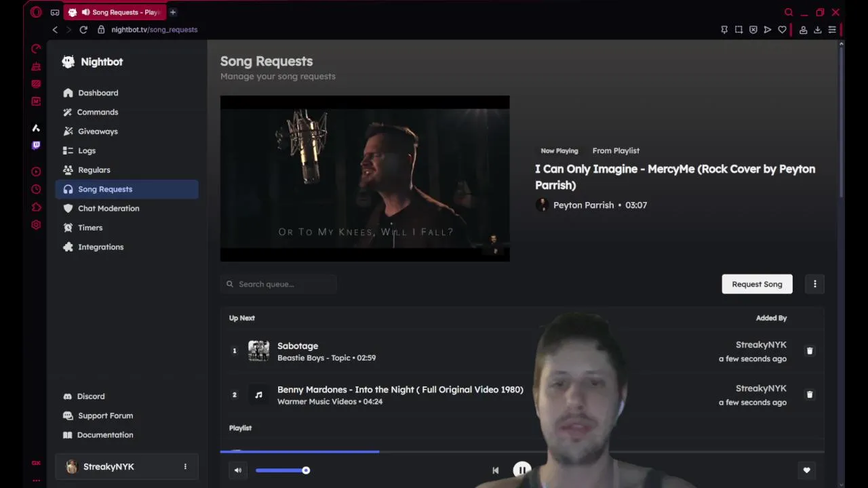Open the browser profile icon
This screenshot has width=868, height=488.
click(x=803, y=30)
